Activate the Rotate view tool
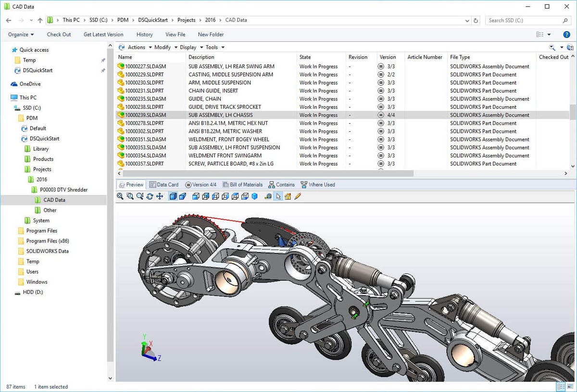Screen dimensions: 577x392 pos(151,196)
